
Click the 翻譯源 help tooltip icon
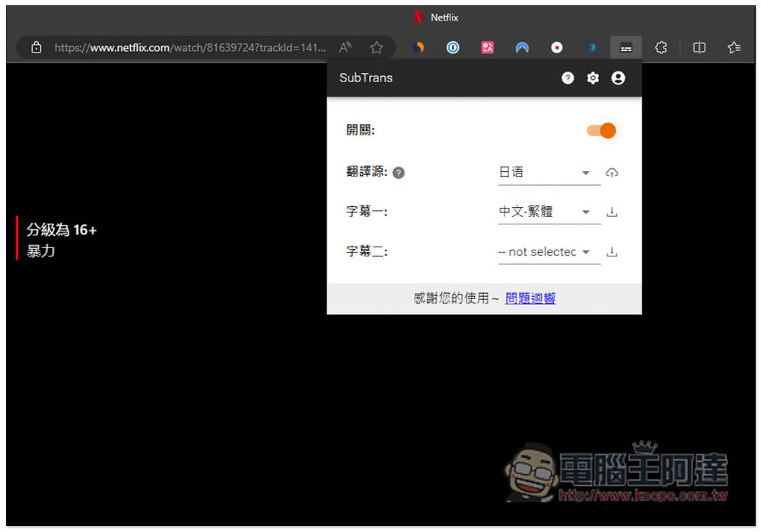[399, 173]
